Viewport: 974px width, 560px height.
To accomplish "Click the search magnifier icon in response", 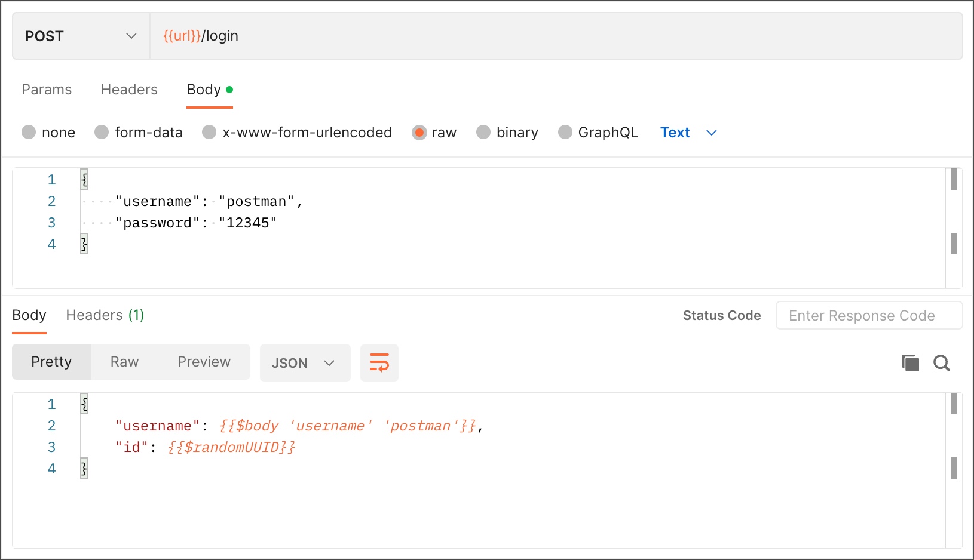I will tap(942, 363).
